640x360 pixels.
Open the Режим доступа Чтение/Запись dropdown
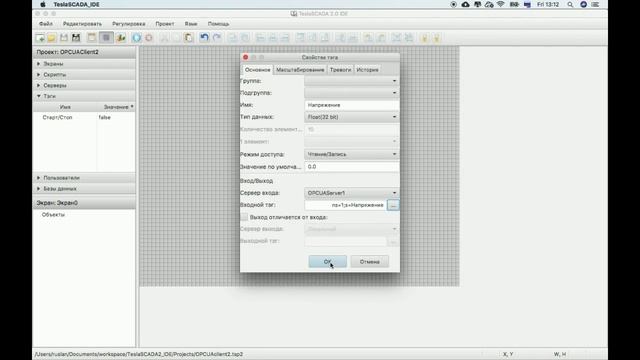point(351,154)
